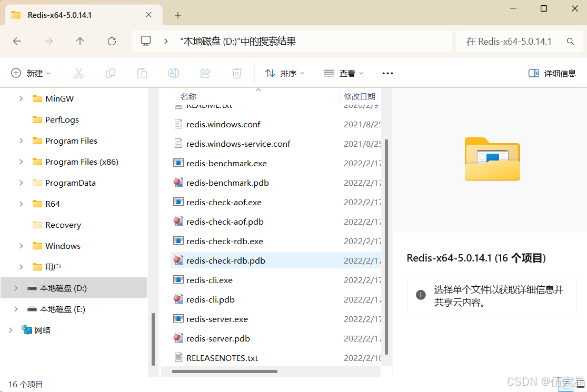Viewport: 587px width, 392px height.
Task: Open the Sort dropdown menu
Action: coord(284,73)
